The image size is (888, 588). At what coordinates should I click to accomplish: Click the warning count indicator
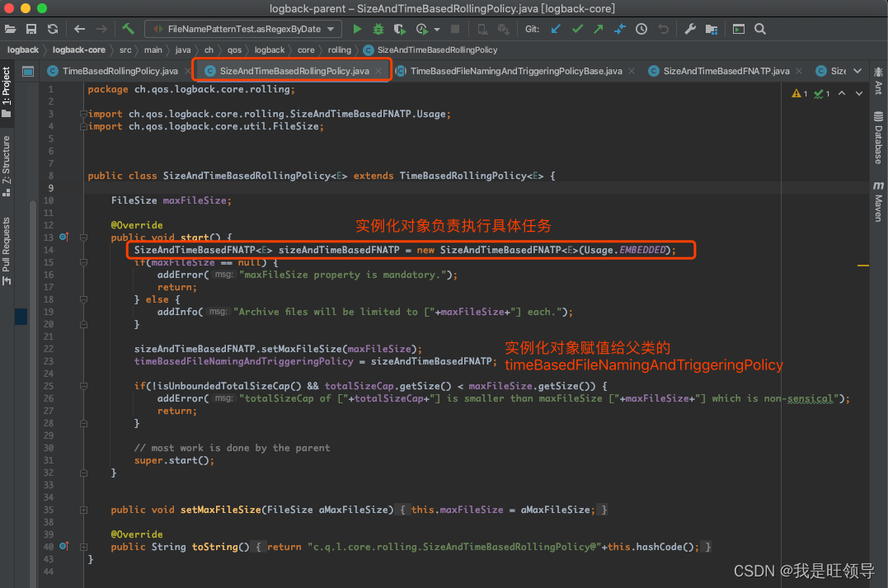coord(799,93)
